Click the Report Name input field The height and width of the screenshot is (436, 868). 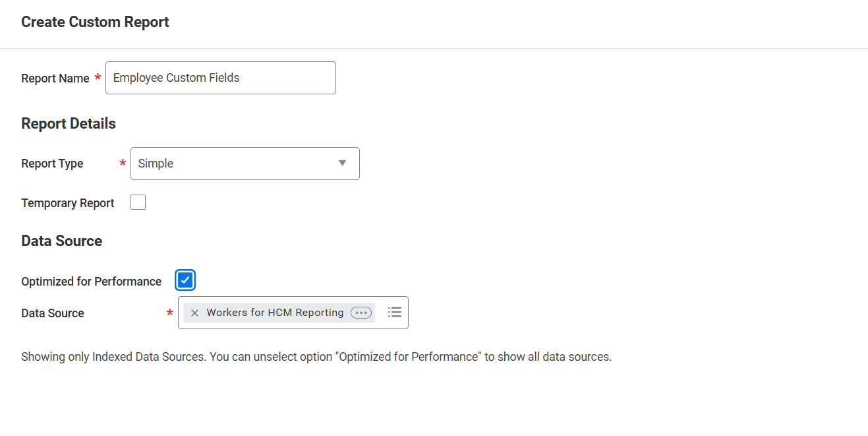[x=220, y=77]
